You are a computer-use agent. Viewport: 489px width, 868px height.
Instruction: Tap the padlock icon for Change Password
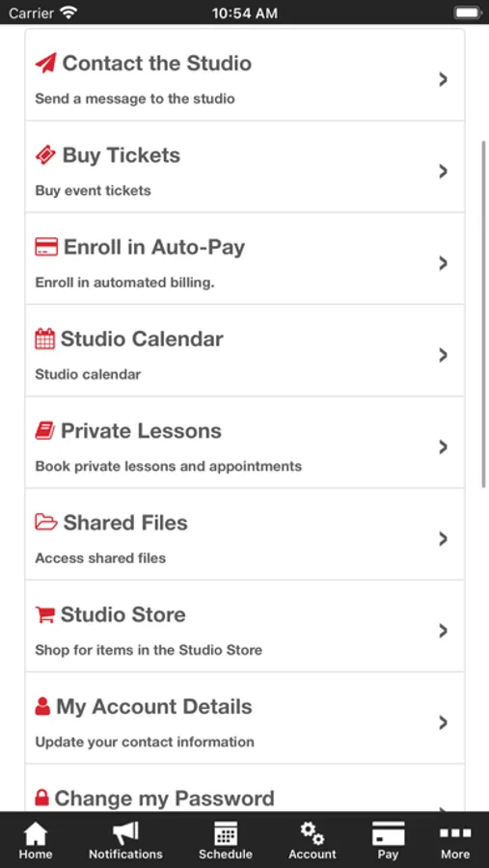(x=42, y=798)
